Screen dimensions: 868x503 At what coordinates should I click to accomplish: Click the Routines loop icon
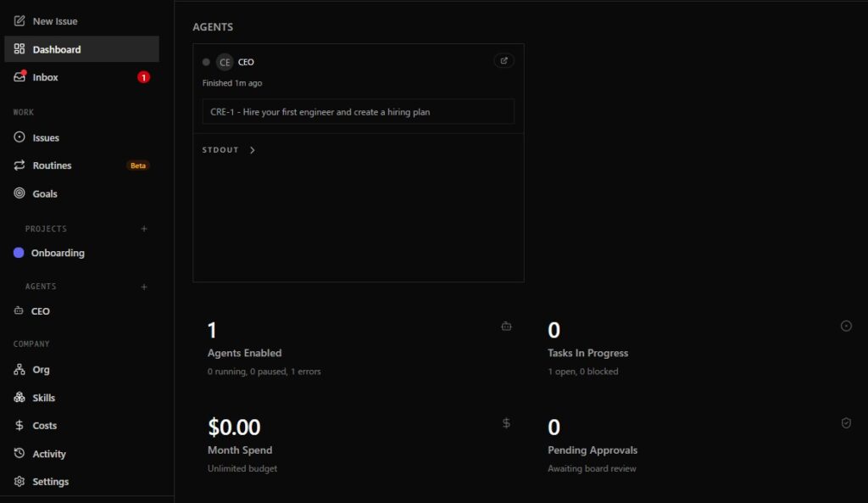click(19, 165)
